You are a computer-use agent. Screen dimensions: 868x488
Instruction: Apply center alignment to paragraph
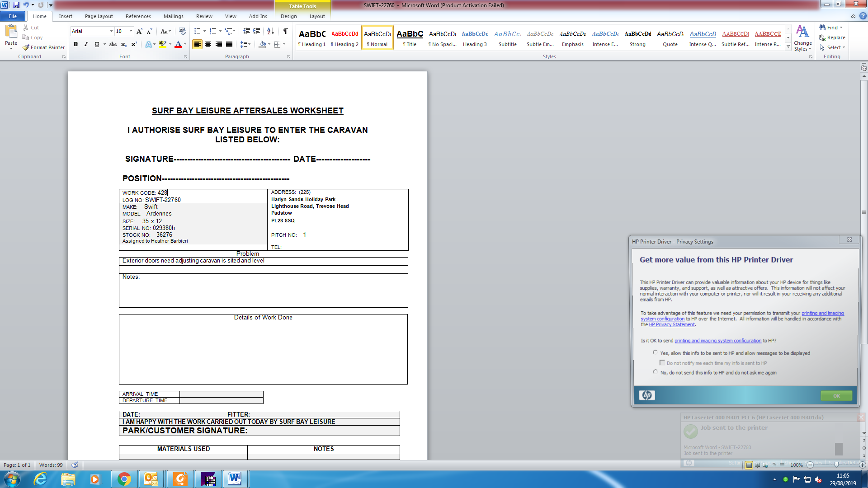point(208,44)
